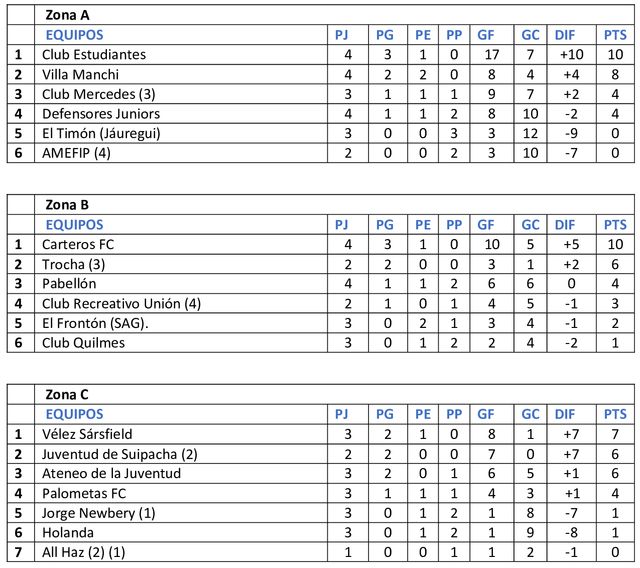Viewport: 640px width, 568px height.
Task: Click the Zona C table title
Action: pos(66,395)
